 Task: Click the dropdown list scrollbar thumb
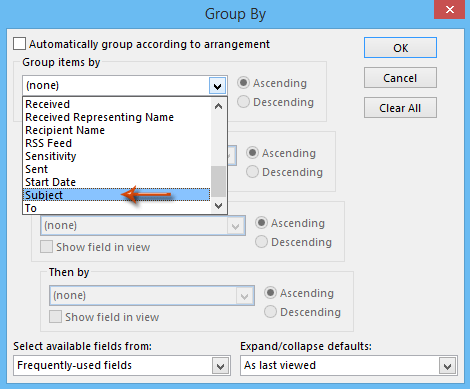tap(218, 181)
